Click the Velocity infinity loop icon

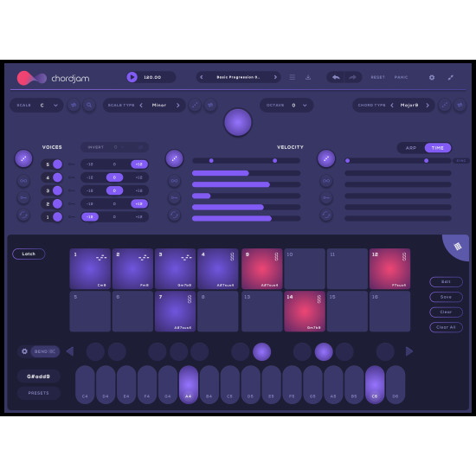[174, 181]
